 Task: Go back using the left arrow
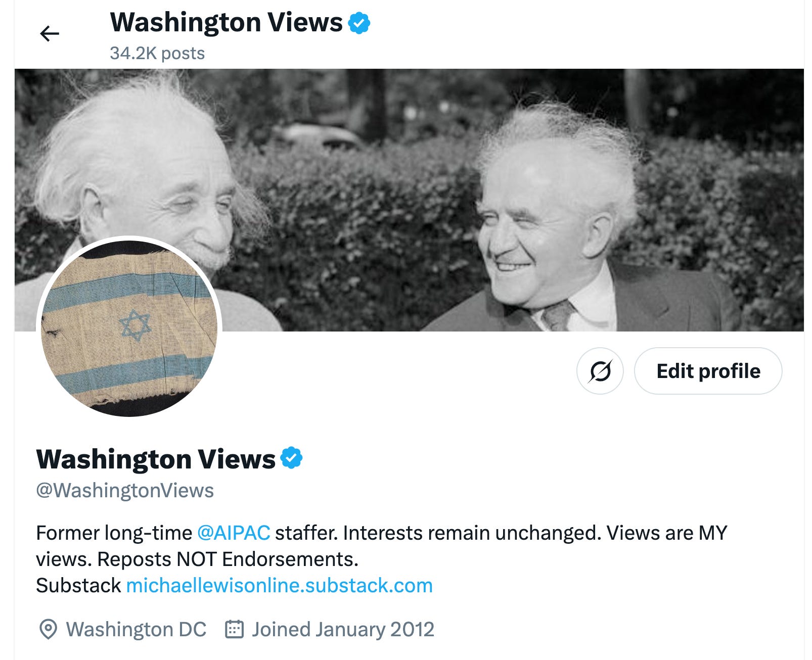(x=50, y=34)
